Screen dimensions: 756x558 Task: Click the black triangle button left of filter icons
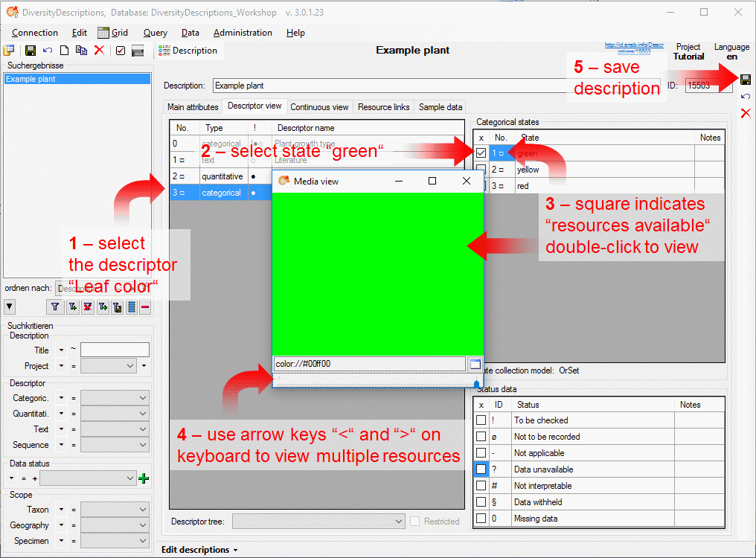point(10,307)
